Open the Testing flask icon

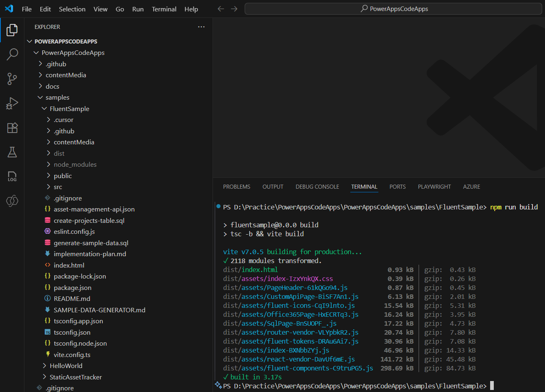click(x=12, y=152)
